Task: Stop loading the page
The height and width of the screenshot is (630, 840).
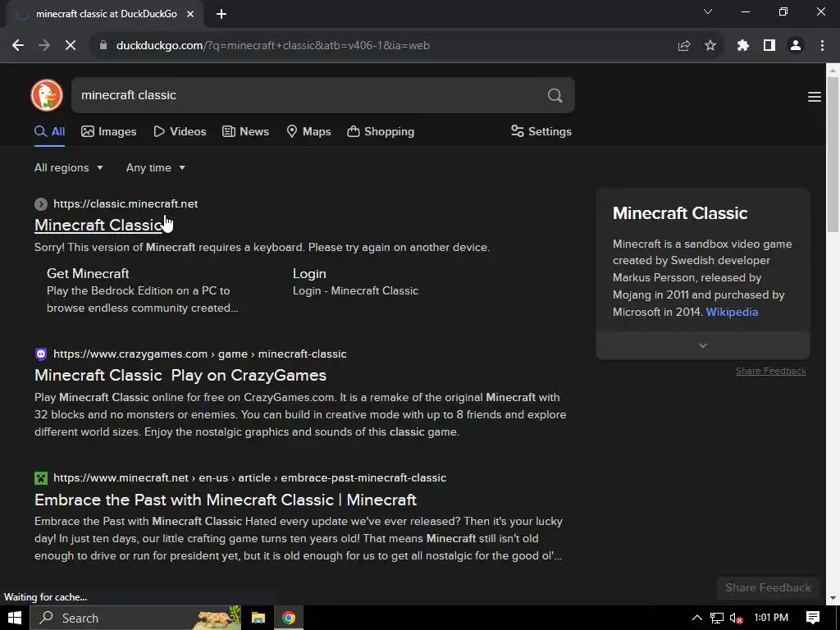Action: 71,46
